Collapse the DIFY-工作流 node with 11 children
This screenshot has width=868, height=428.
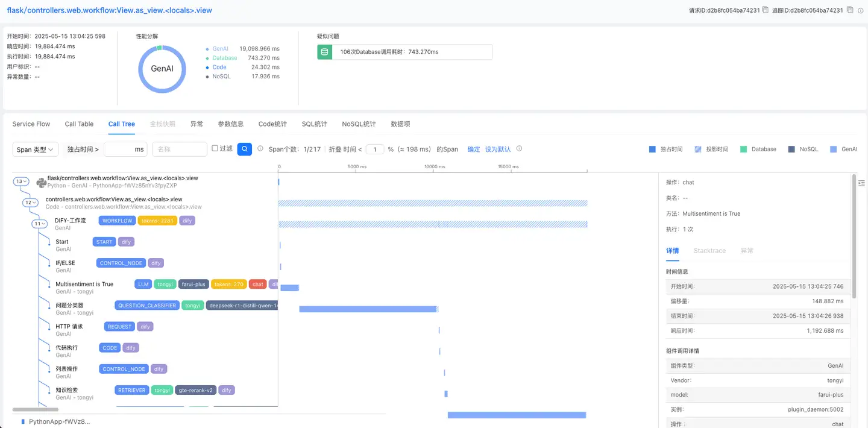point(40,224)
